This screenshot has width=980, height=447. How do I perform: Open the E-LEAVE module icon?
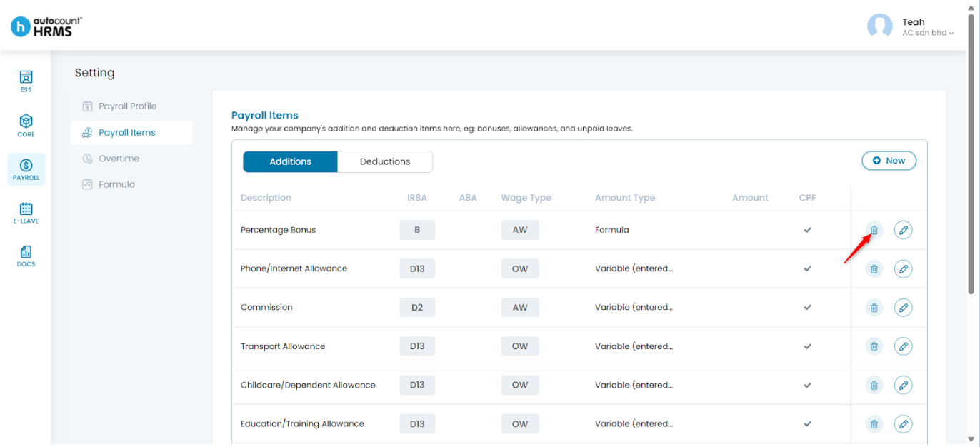pyautogui.click(x=26, y=213)
